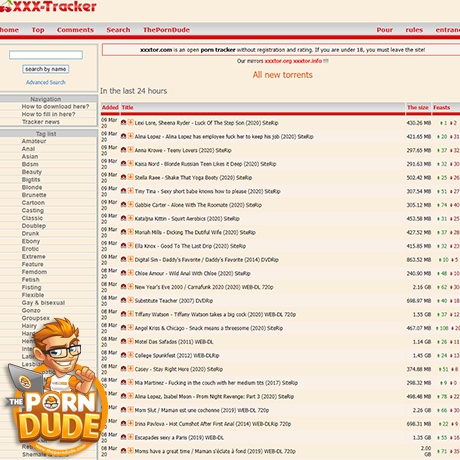Expand plus icon for Ella Knox row

pyautogui.click(x=130, y=245)
